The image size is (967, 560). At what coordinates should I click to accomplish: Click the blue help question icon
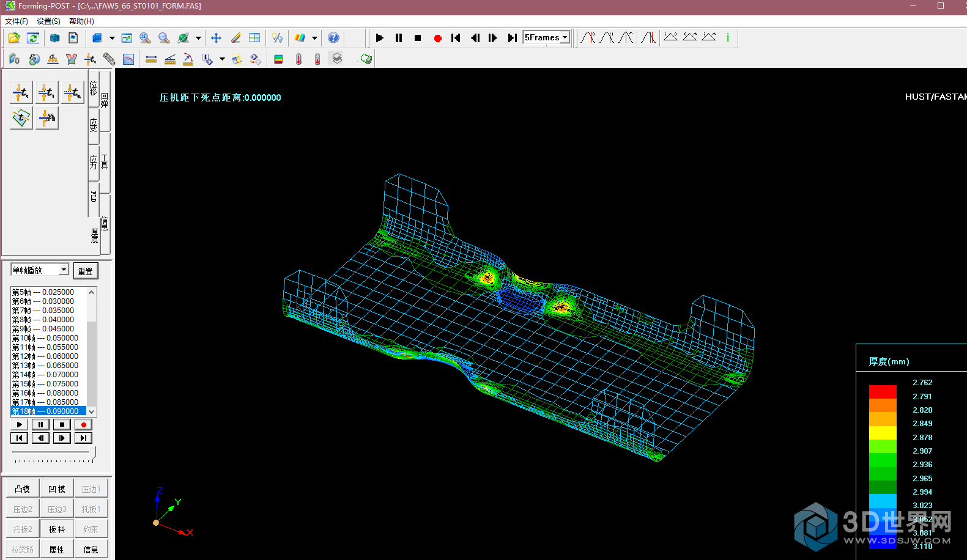[333, 38]
